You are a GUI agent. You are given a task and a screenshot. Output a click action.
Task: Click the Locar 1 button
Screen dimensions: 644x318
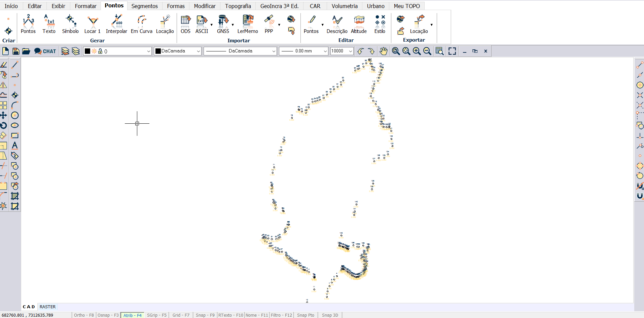click(x=92, y=24)
